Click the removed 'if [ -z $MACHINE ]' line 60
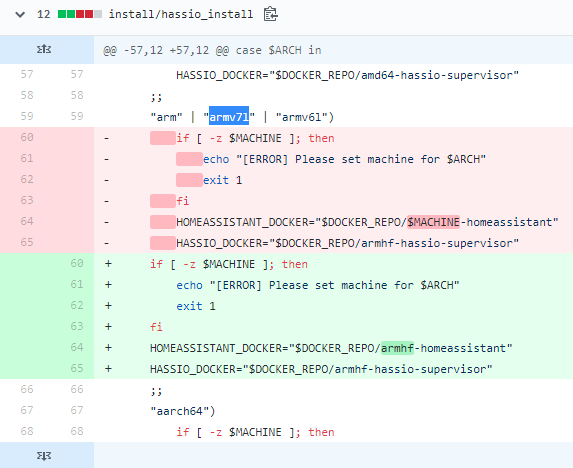 (255, 138)
